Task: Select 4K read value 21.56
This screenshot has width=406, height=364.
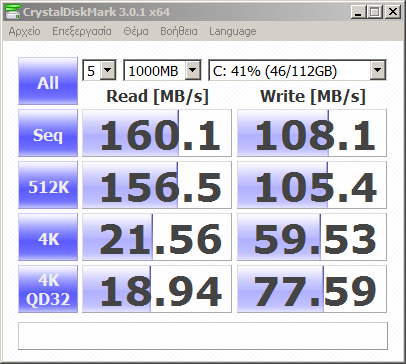Action: (157, 237)
